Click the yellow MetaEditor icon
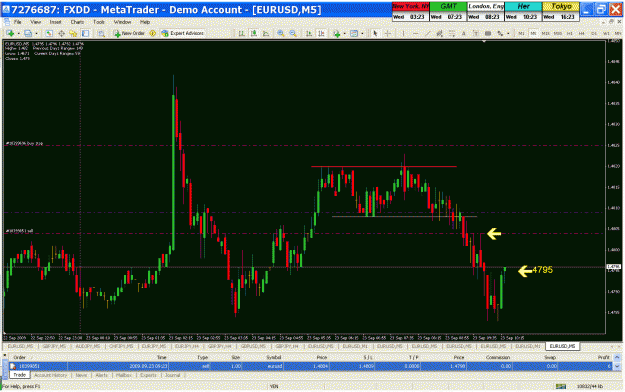 click(152, 33)
